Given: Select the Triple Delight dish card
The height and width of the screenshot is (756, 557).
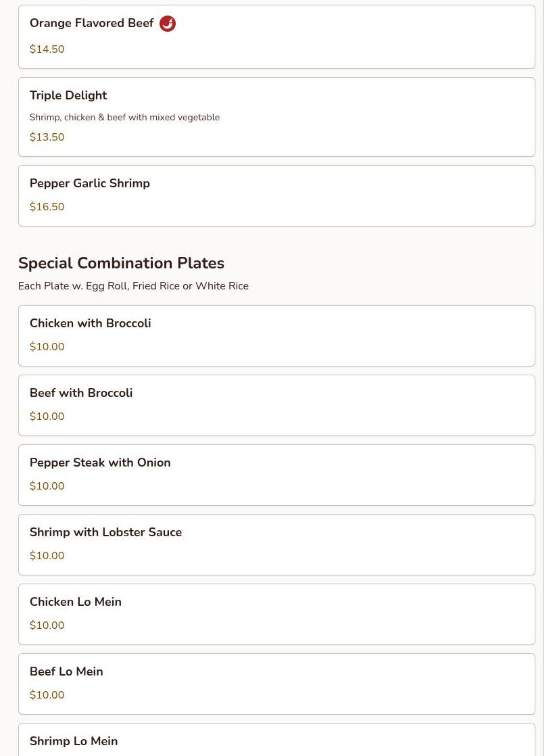Looking at the screenshot, I should pos(276,117).
